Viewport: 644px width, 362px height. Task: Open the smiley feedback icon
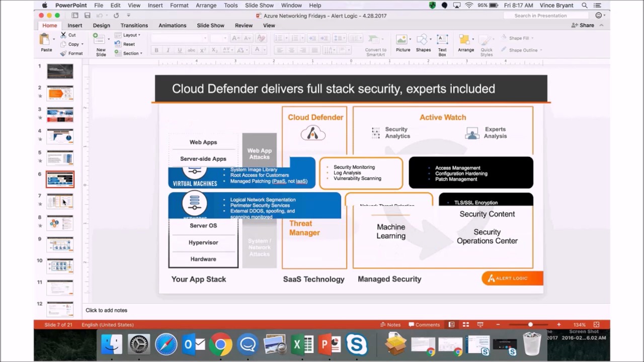599,16
